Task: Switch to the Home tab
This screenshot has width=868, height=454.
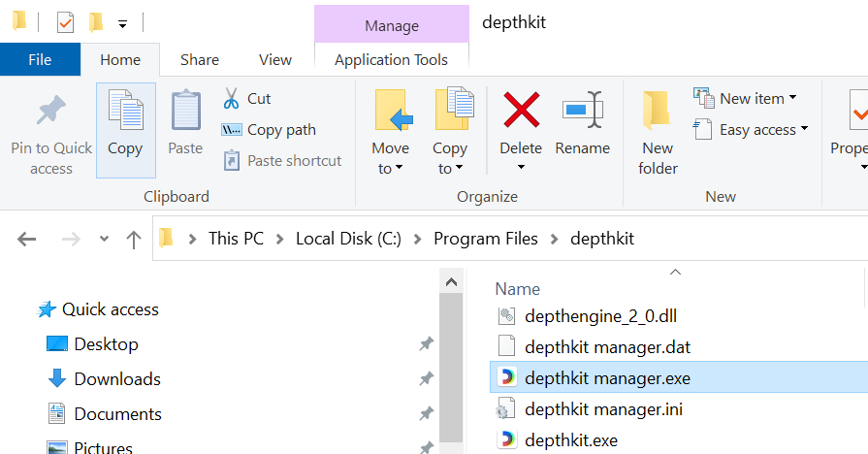Action: (x=120, y=59)
